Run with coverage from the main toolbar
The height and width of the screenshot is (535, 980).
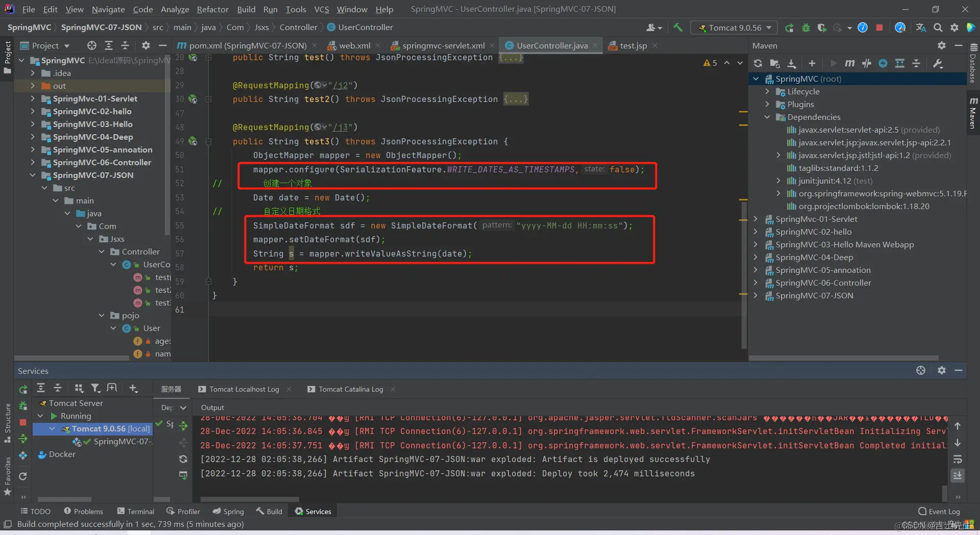(x=822, y=28)
